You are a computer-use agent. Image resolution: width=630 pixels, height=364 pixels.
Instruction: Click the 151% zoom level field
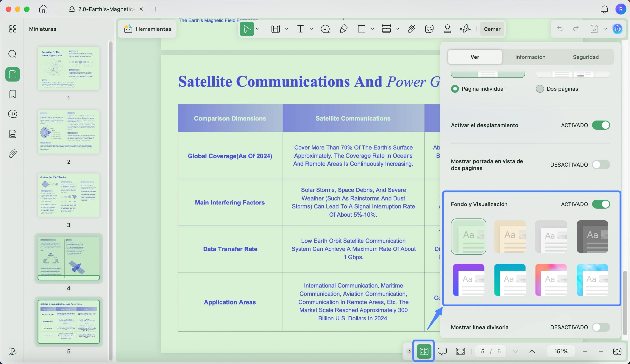click(561, 351)
